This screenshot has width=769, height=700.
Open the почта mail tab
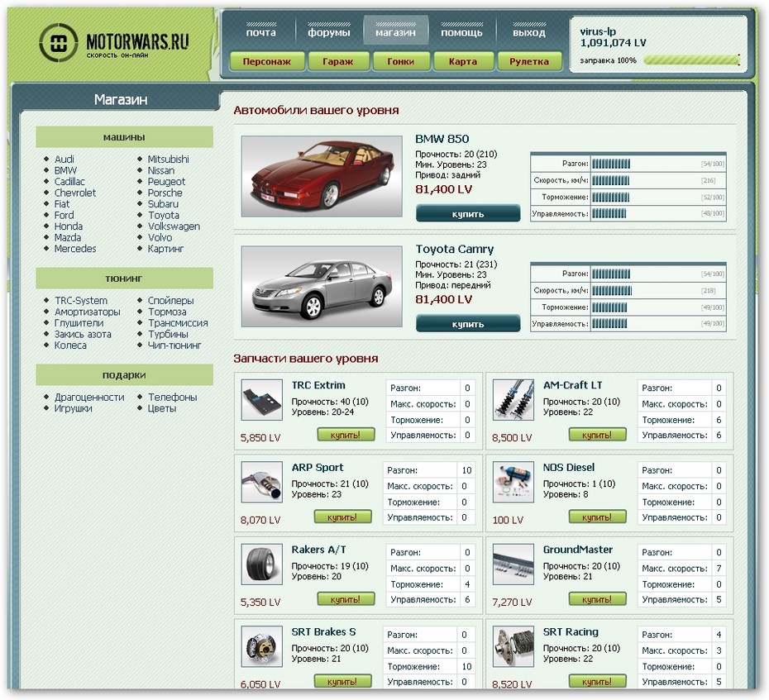261,31
